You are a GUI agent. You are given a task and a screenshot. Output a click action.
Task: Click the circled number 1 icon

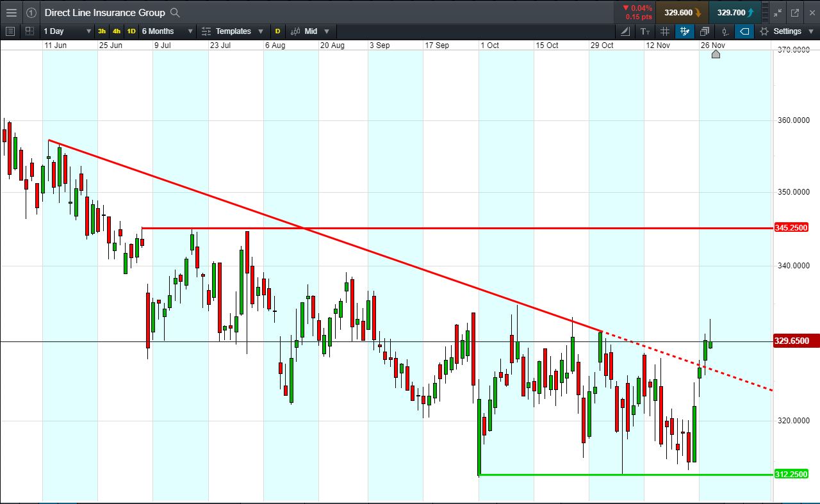pyautogui.click(x=31, y=13)
